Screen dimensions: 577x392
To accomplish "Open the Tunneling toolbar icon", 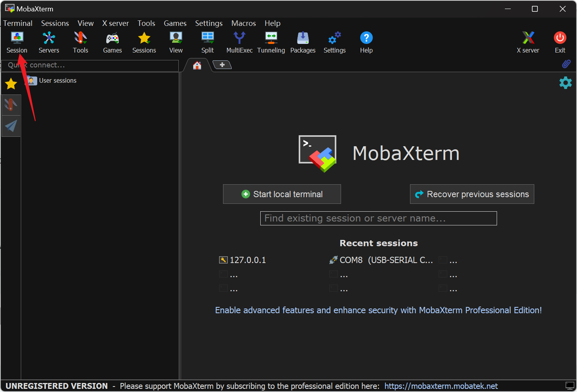I will 271,42.
